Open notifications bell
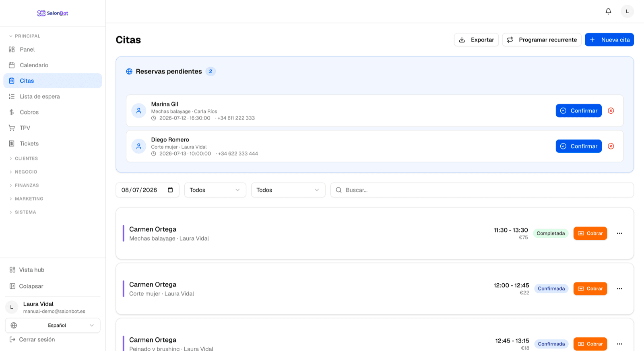Image resolution: width=644 pixels, height=351 pixels. (608, 11)
